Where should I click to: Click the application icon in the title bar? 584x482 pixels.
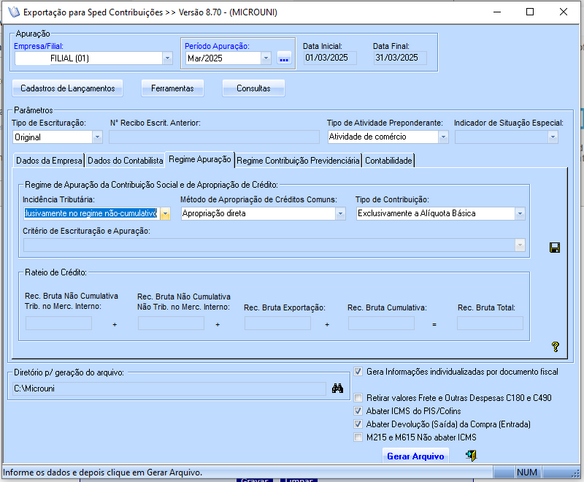tap(13, 12)
